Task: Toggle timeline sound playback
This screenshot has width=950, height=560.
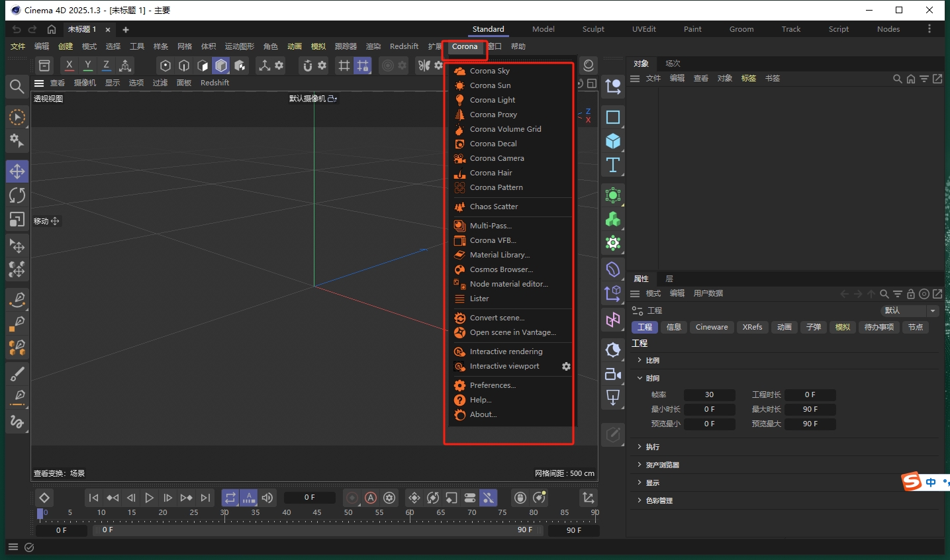Action: tap(267, 498)
